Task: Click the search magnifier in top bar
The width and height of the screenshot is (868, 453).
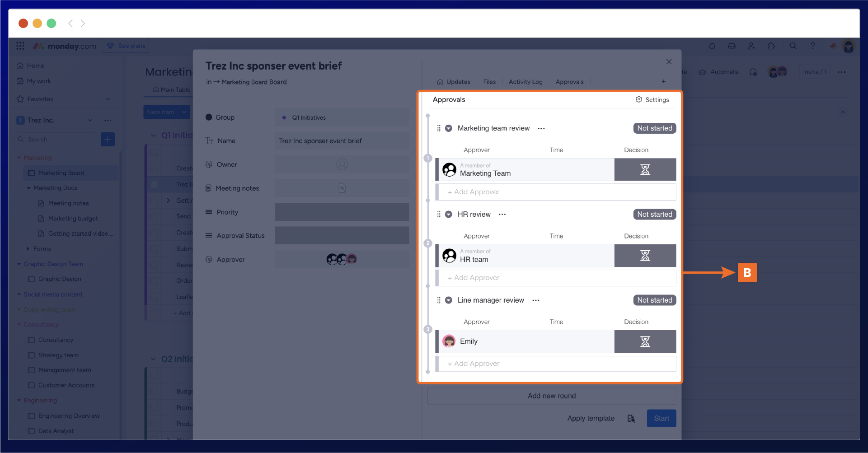Action: 793,46
